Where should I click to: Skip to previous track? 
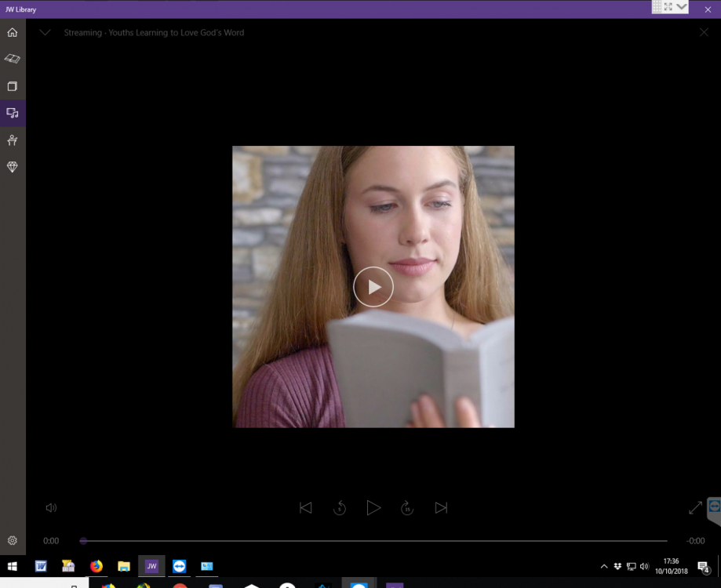[306, 508]
